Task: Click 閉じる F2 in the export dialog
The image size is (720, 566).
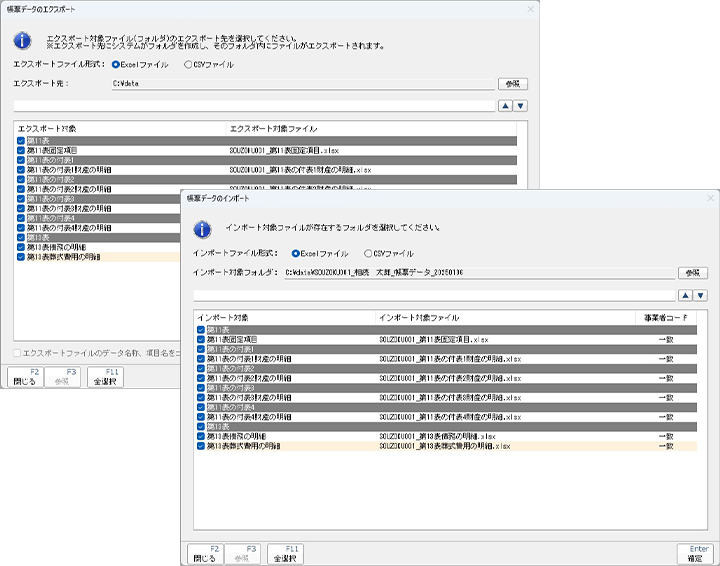Action: pos(24,378)
